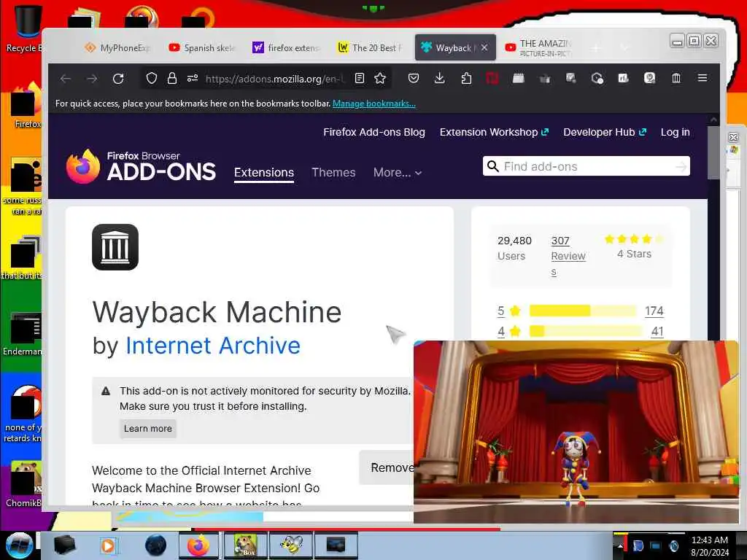Show hidden system tray icons

pos(620,545)
